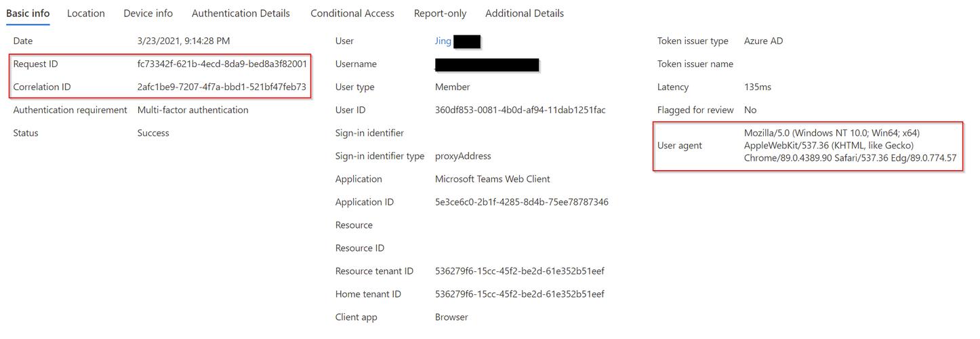Open the Additional Details tab

(x=525, y=14)
